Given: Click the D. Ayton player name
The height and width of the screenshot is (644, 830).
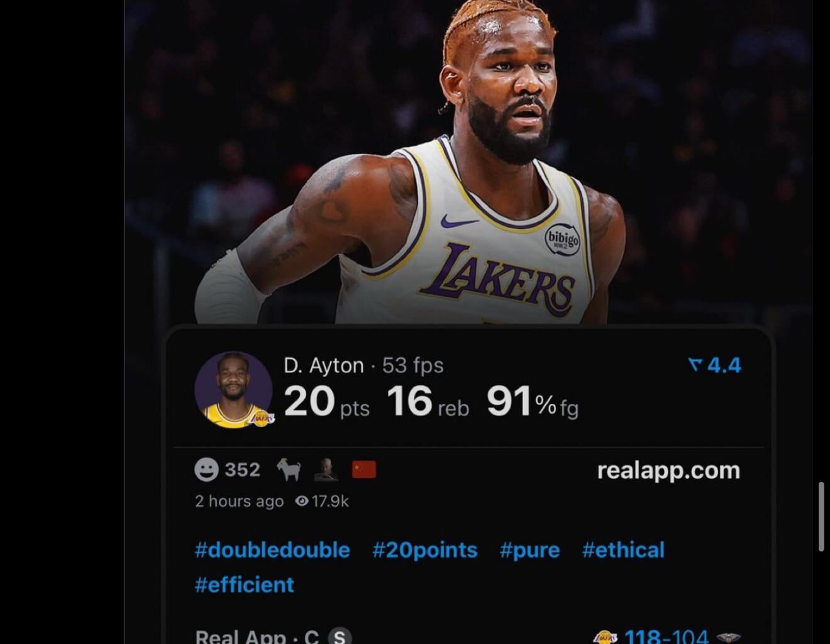Looking at the screenshot, I should (x=324, y=365).
